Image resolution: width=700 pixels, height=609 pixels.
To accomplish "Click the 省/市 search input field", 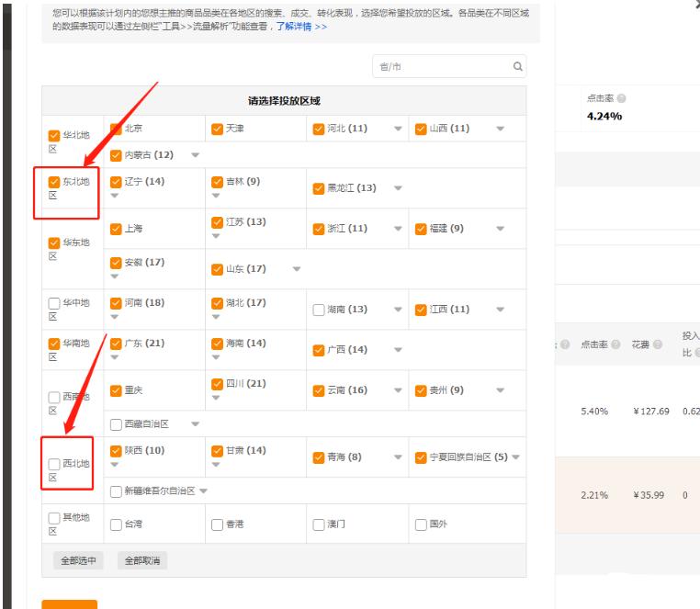I will click(449, 66).
